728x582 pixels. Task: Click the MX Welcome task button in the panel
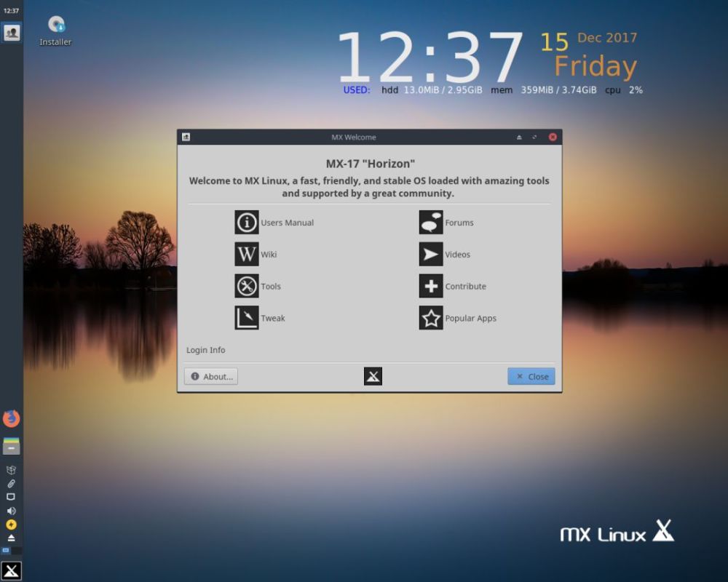tap(12, 33)
